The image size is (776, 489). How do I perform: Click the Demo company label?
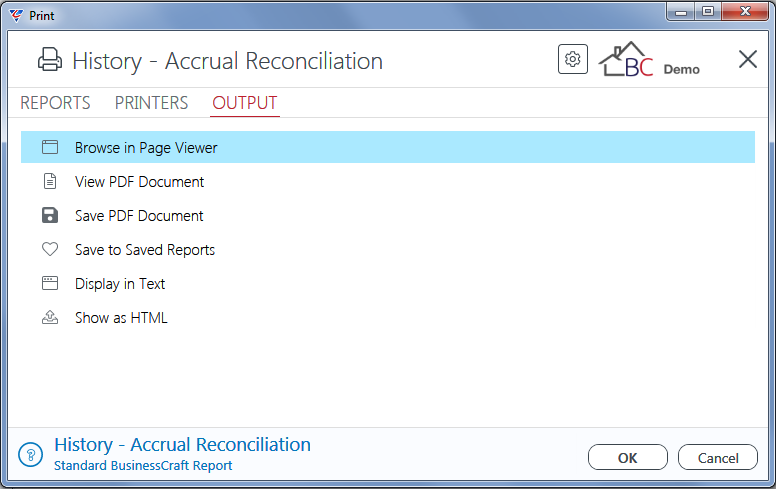click(x=681, y=69)
